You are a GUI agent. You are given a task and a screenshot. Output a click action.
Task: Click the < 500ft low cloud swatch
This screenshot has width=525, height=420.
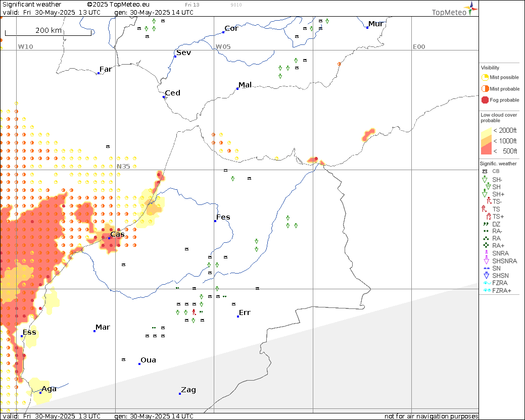pos(486,149)
